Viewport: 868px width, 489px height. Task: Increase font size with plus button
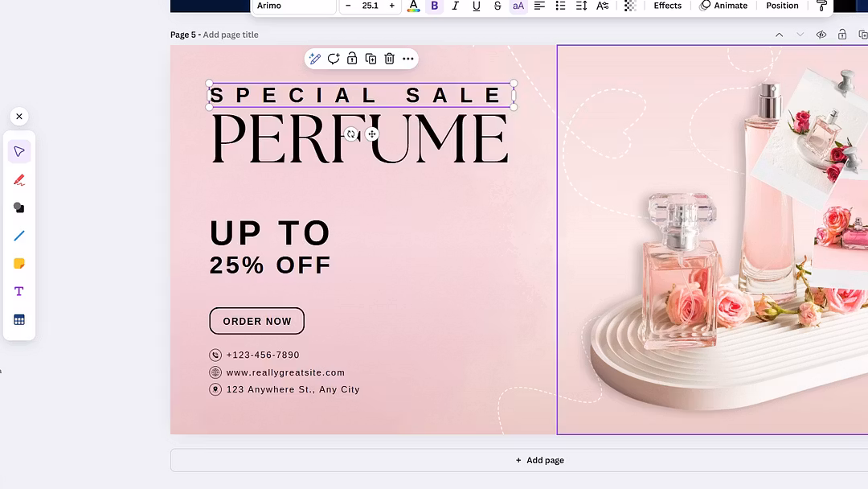pyautogui.click(x=392, y=6)
